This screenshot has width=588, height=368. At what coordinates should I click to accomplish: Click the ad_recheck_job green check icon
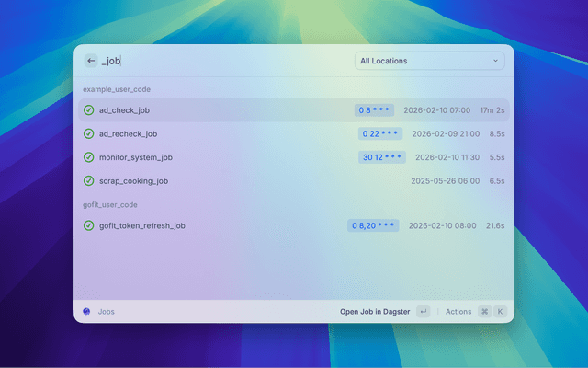pos(89,133)
